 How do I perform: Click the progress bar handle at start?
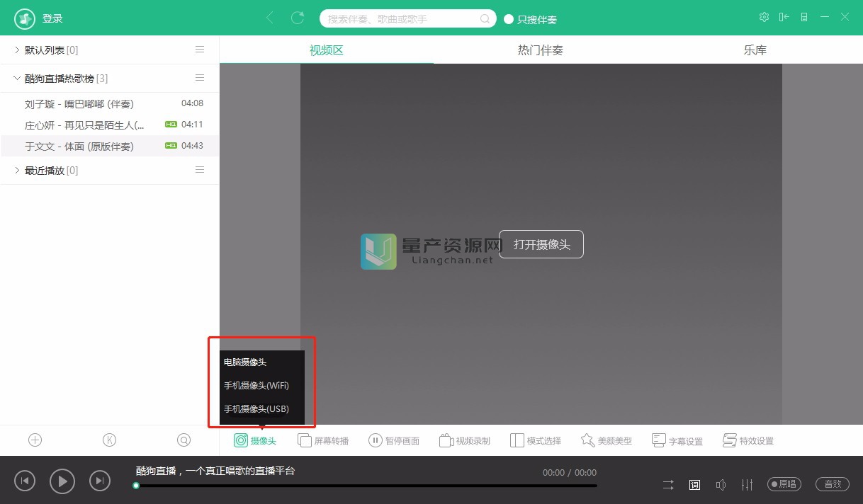(136, 486)
